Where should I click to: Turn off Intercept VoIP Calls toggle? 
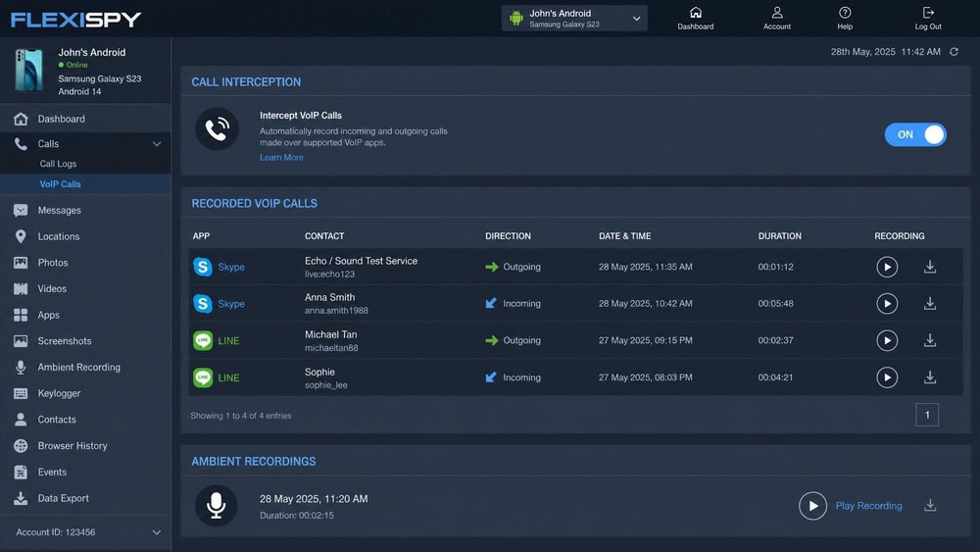click(915, 134)
